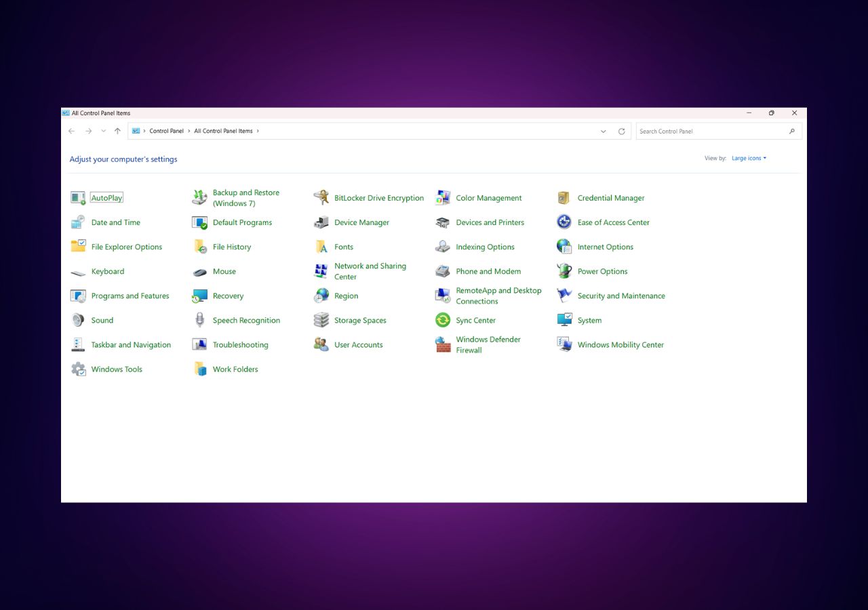Expand the address bar history dropdown
This screenshot has width=868, height=610.
coord(604,131)
